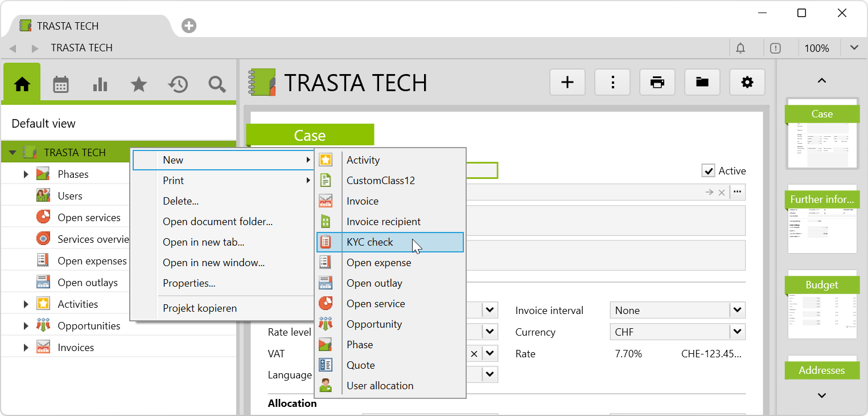Expand the Opportunities tree node

tap(26, 326)
